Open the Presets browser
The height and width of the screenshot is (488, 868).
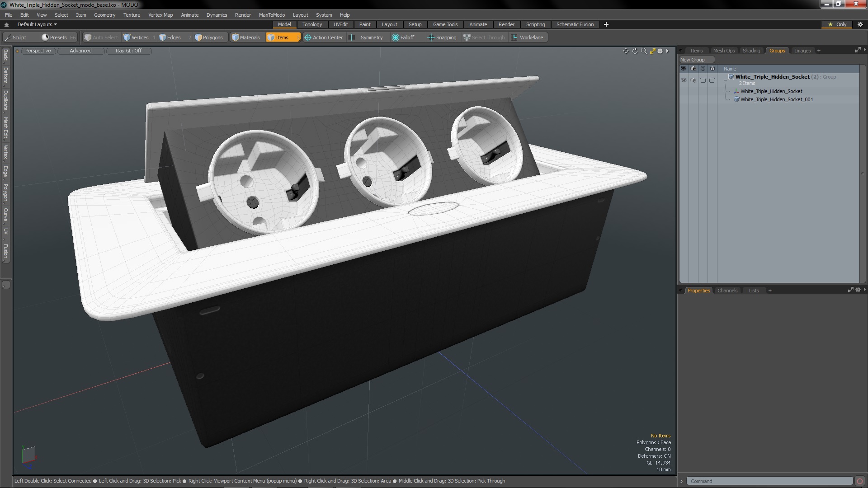pyautogui.click(x=58, y=38)
